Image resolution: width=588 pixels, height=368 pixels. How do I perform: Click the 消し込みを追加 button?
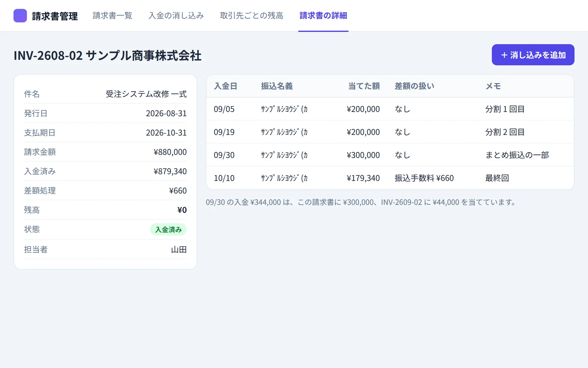533,55
